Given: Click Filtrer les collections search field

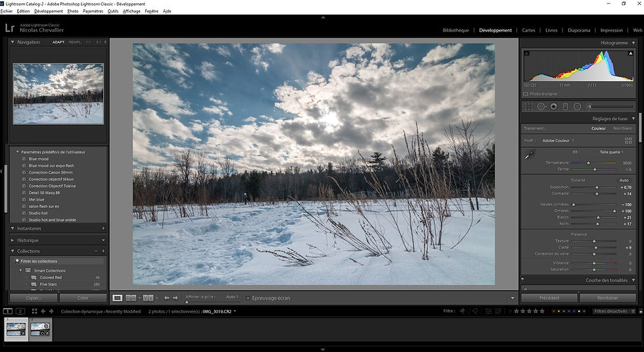Looking at the screenshot, I should click(x=58, y=261).
